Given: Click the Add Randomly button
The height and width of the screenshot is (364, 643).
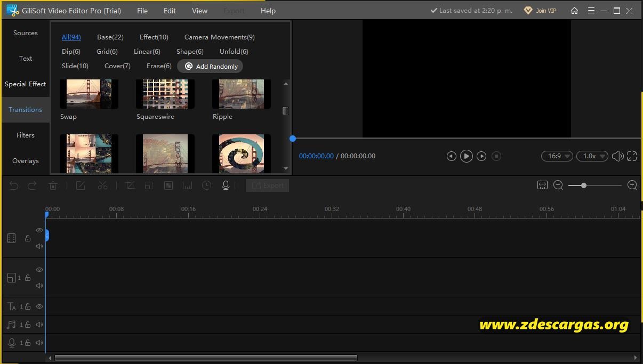Looking at the screenshot, I should [210, 67].
